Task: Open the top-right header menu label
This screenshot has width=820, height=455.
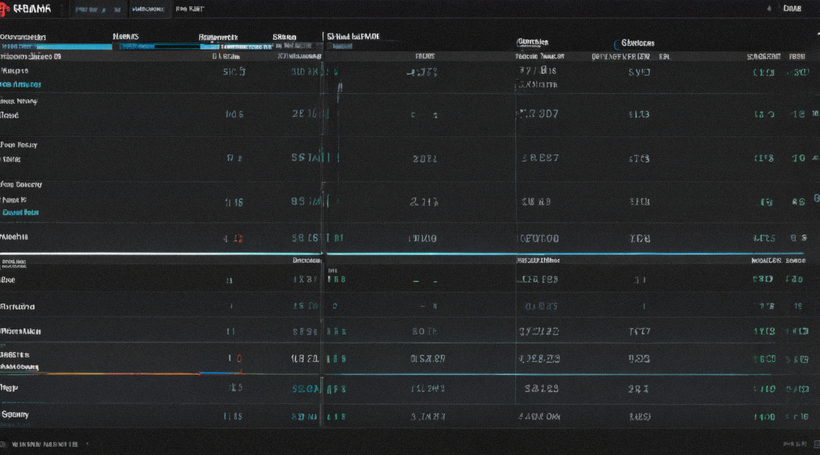Action: (792, 8)
